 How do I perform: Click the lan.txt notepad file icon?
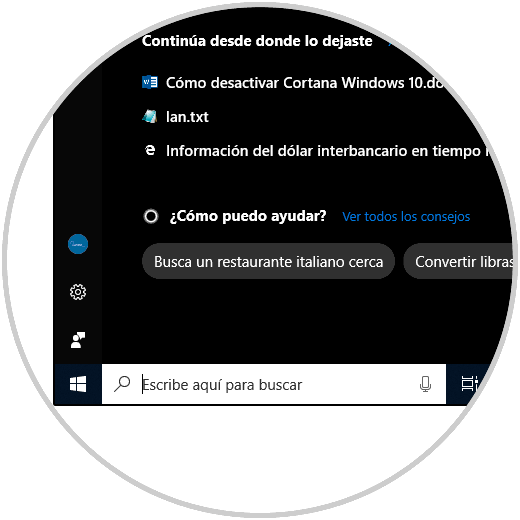coord(149,117)
